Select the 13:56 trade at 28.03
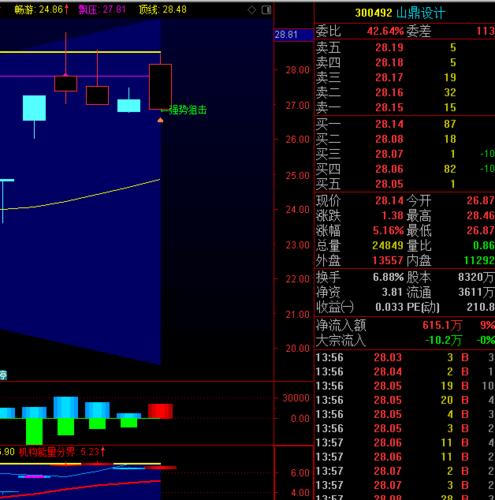495x500 pixels. [405, 358]
